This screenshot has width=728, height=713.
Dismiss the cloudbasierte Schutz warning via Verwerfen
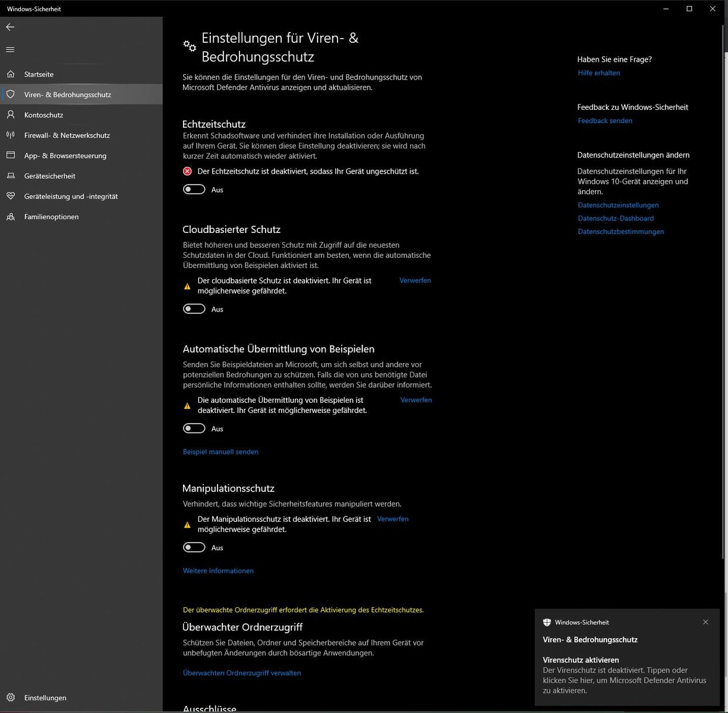tap(415, 280)
